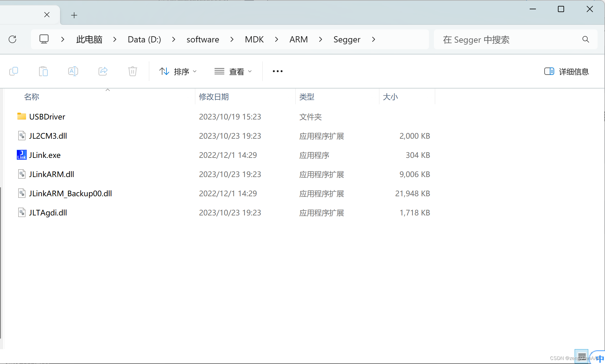Click the Share toolbar icon
605x364 pixels.
pos(103,71)
